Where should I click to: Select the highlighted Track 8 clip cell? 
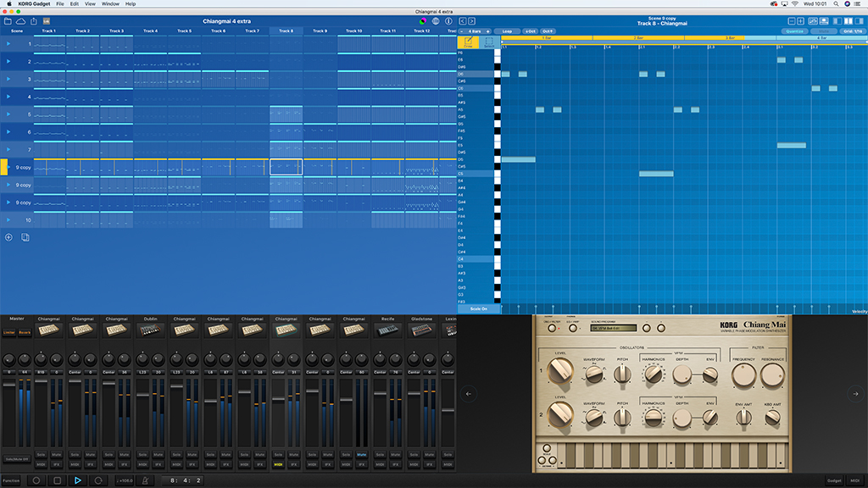(287, 167)
